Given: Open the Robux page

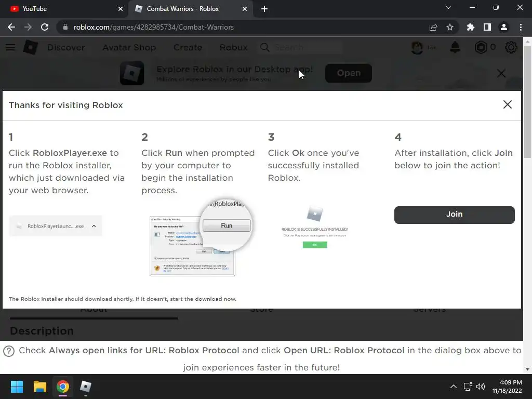Looking at the screenshot, I should pos(234,47).
